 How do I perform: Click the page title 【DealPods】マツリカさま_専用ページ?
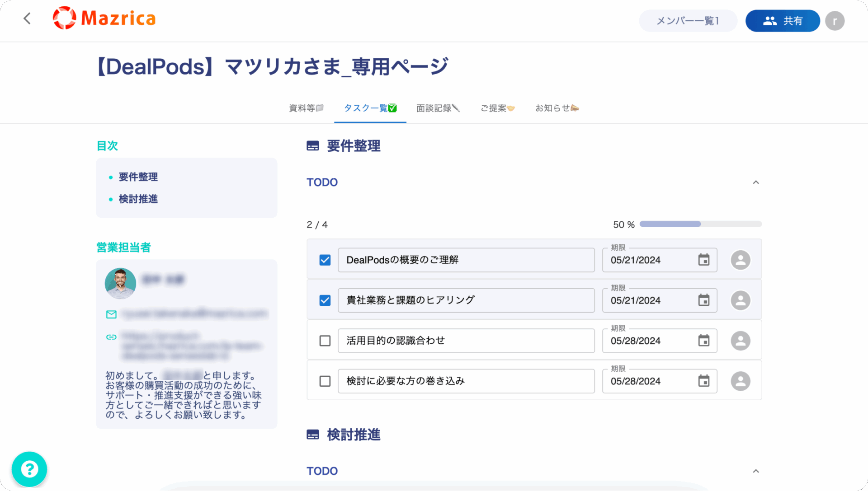(x=273, y=67)
